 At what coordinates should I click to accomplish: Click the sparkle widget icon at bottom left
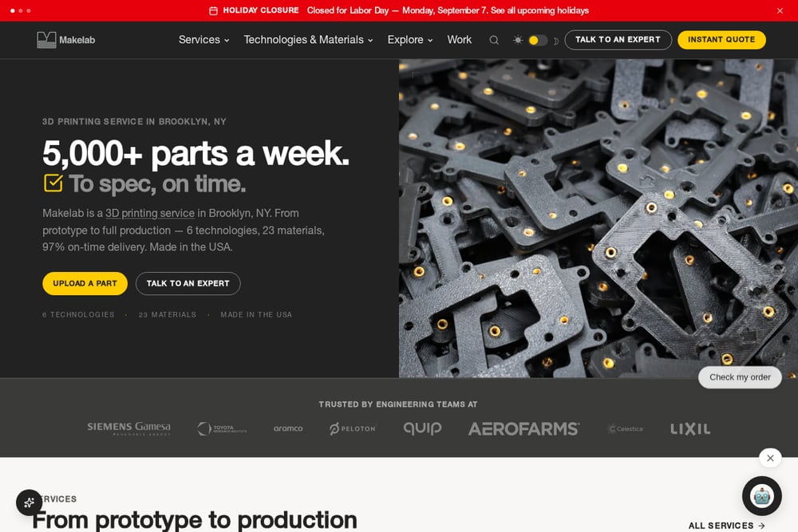29,502
